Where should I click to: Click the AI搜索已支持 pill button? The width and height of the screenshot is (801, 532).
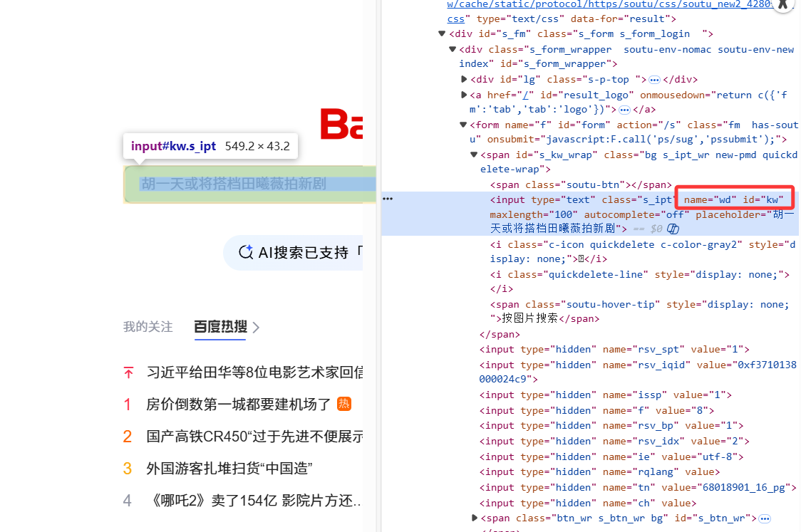[x=293, y=252]
